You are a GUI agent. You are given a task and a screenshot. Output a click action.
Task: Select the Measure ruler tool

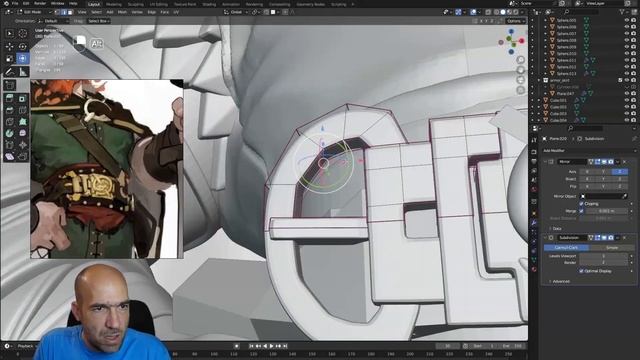pos(23,72)
